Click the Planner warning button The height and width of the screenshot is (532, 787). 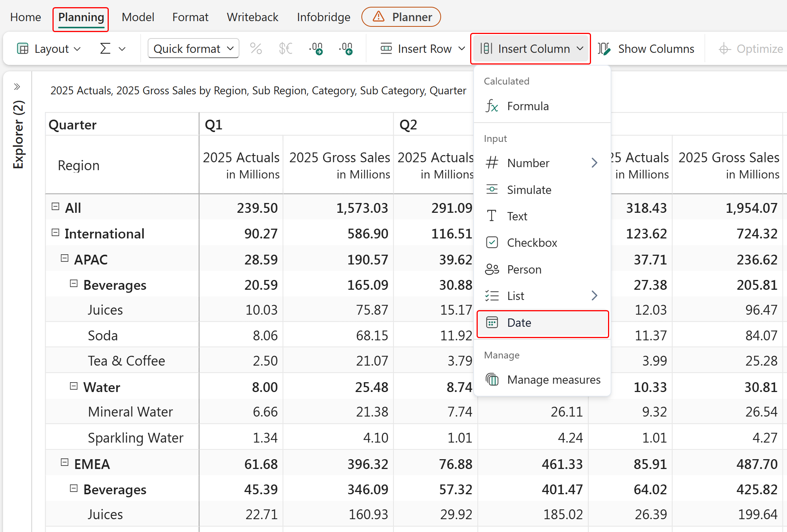(x=401, y=17)
